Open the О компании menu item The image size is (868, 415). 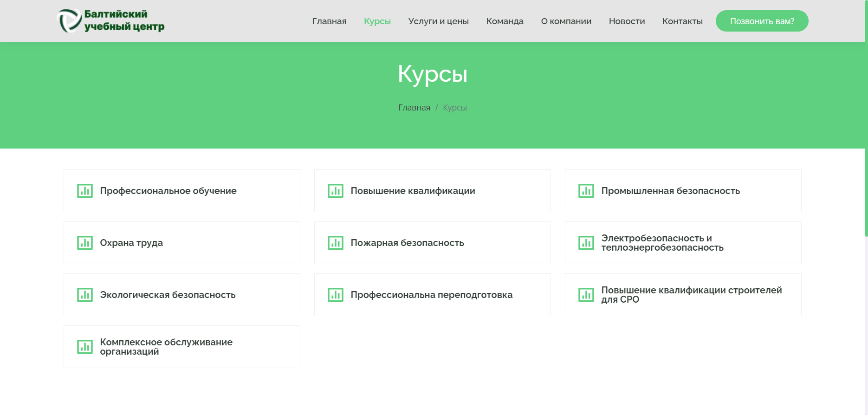click(x=566, y=21)
